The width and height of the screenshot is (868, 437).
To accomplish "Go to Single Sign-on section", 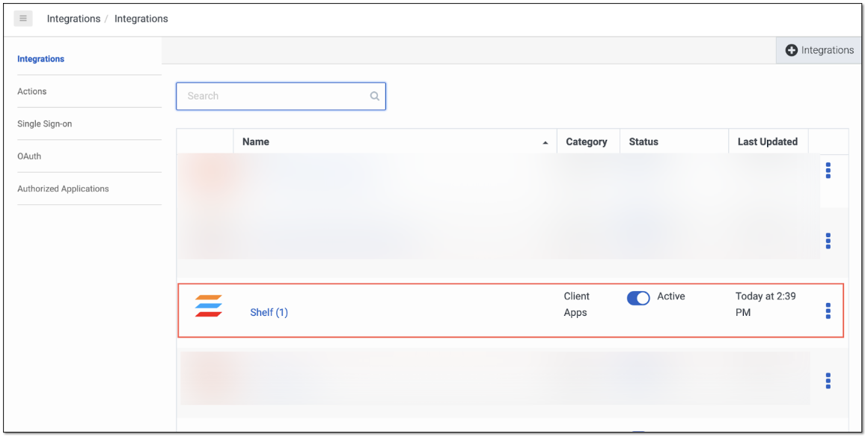I will coord(45,123).
